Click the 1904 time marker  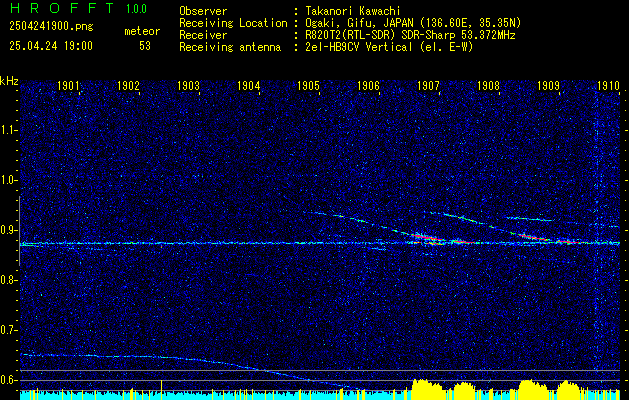point(248,86)
